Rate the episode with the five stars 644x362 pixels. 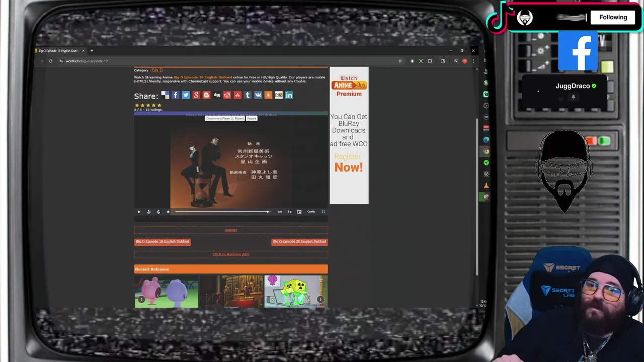pos(148,105)
